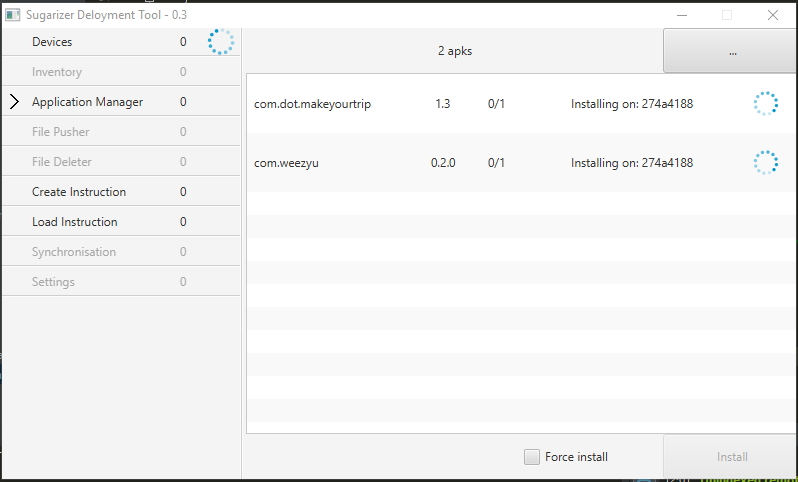The height and width of the screenshot is (482, 798).
Task: Enable the Force install checkbox
Action: coord(532,457)
